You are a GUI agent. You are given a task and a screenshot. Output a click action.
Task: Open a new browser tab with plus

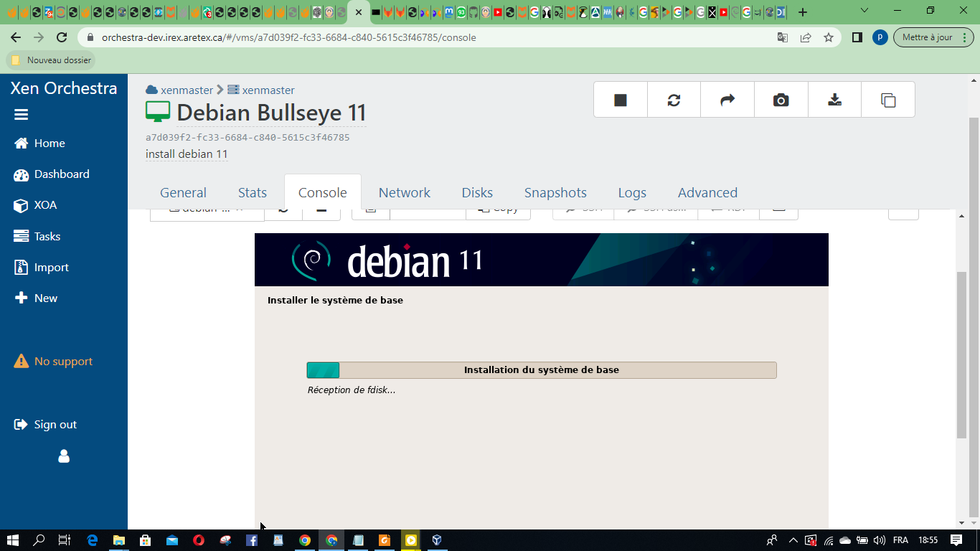coord(803,12)
